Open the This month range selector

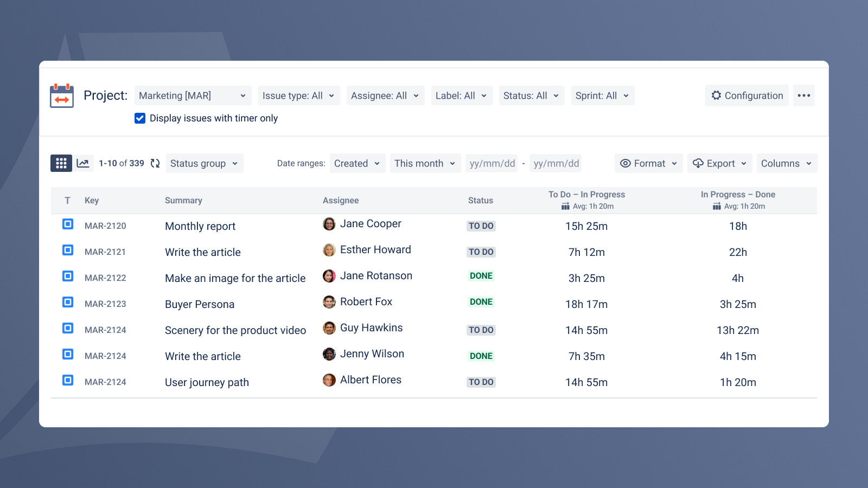click(425, 163)
